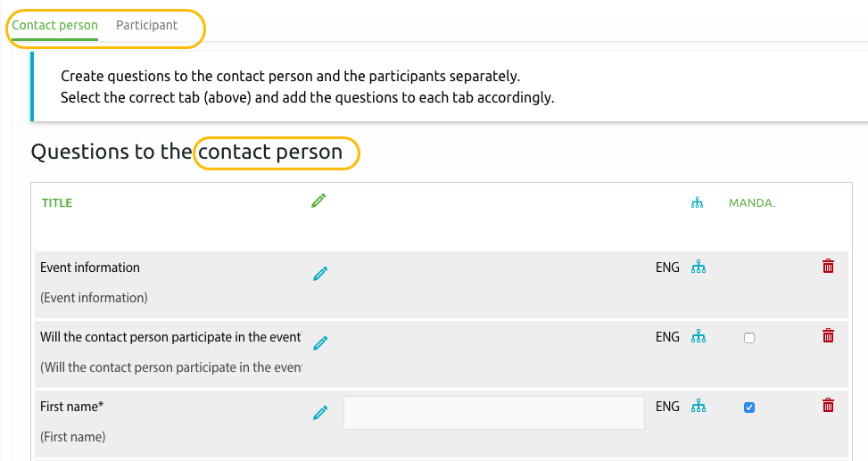868x461 pixels.
Task: Open hierarchy icon for First name
Action: 698,407
